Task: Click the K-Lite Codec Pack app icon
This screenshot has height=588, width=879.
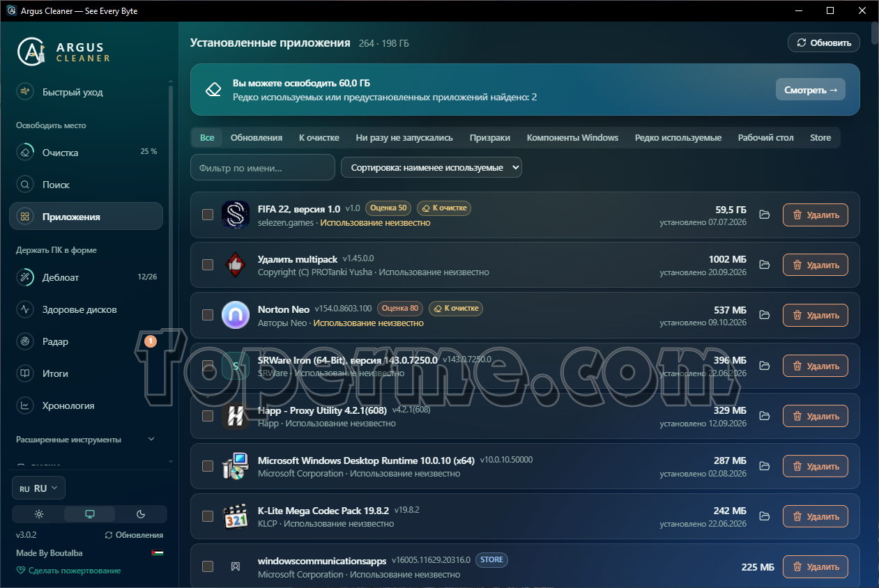Action: pyautogui.click(x=236, y=516)
